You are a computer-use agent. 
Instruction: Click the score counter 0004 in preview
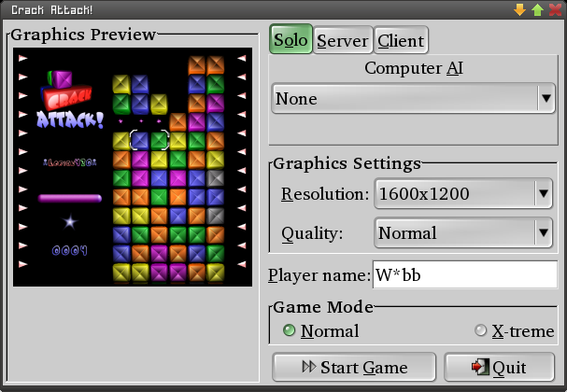click(x=70, y=250)
